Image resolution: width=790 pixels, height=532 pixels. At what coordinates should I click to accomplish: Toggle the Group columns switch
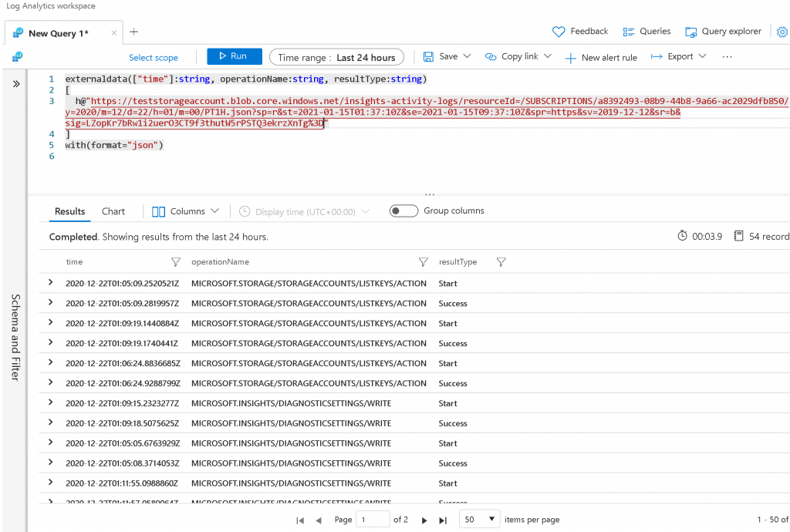tap(403, 211)
